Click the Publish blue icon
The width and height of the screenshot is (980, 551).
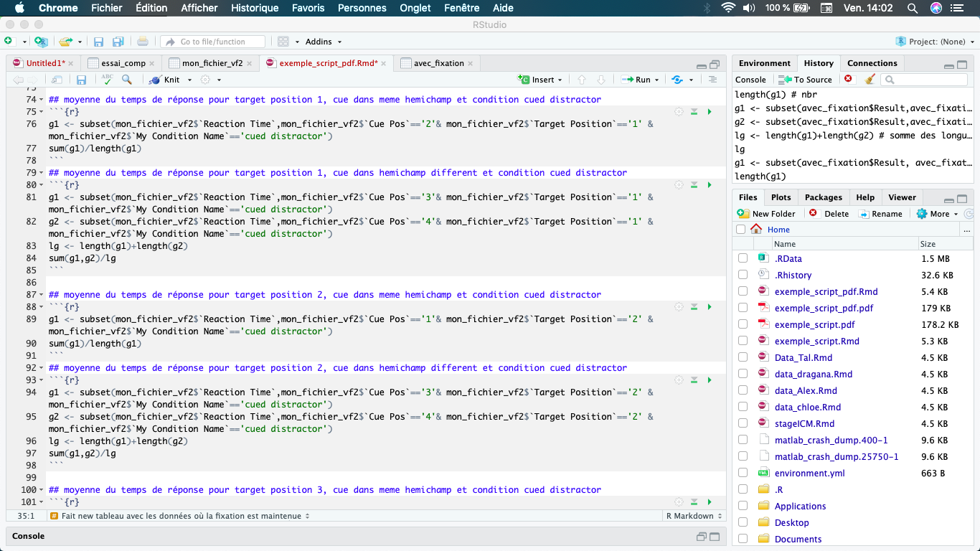pos(677,80)
